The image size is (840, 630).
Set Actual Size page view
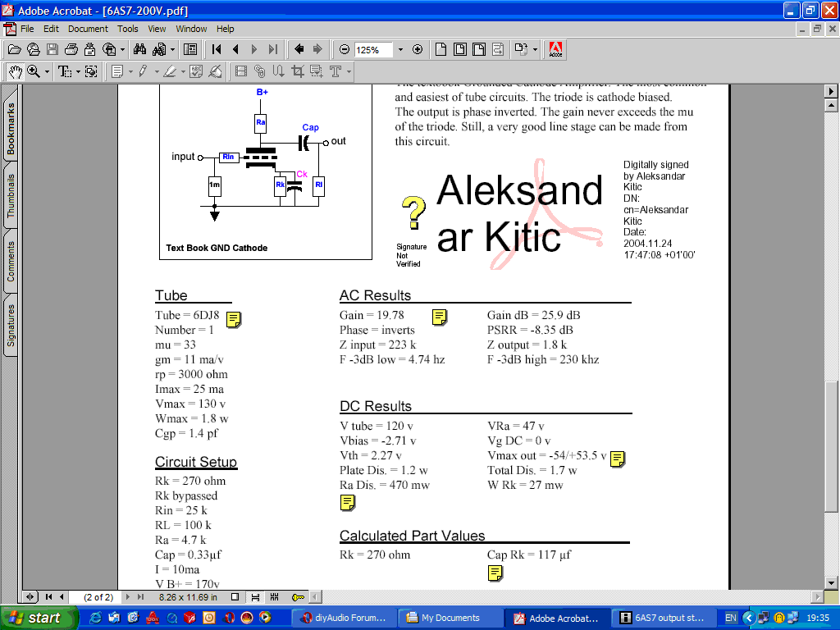(441, 50)
